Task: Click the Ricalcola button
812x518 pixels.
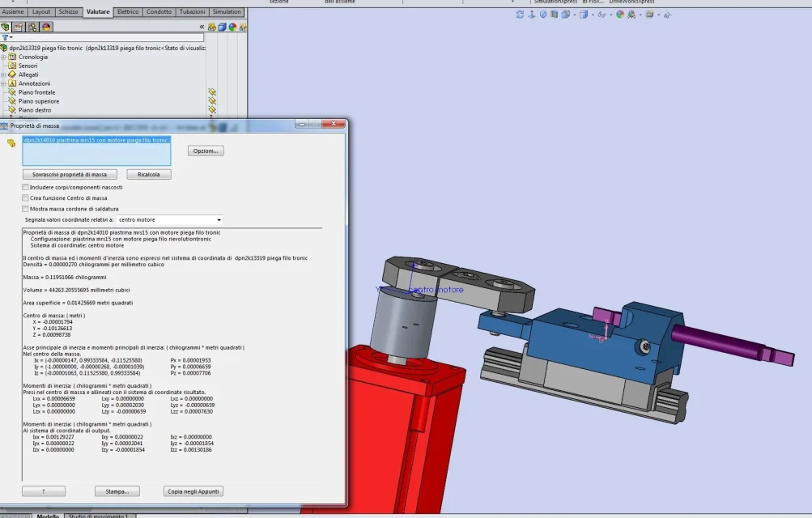Action: (148, 174)
